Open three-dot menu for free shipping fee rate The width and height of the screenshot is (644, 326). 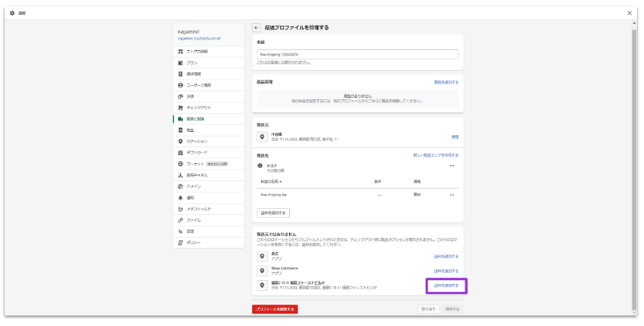pyautogui.click(x=452, y=194)
